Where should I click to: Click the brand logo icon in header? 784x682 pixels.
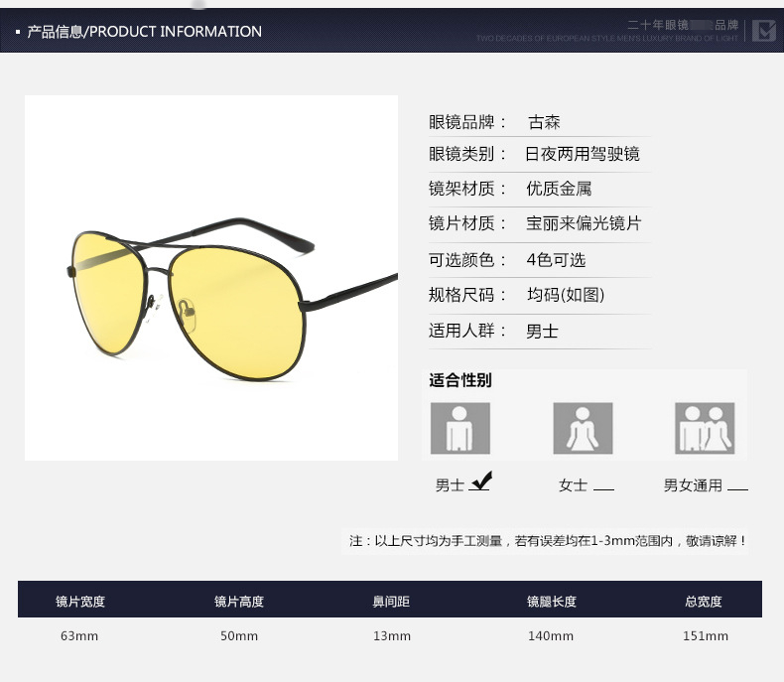pos(762,31)
